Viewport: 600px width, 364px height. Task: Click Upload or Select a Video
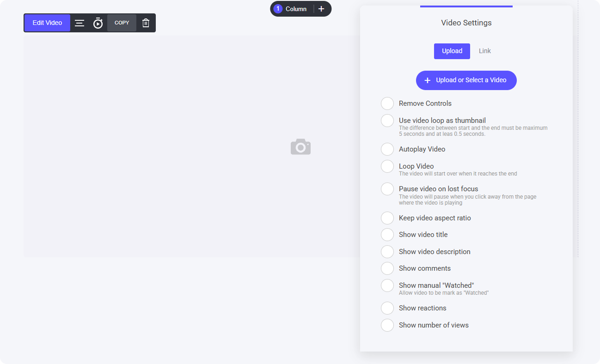point(466,80)
